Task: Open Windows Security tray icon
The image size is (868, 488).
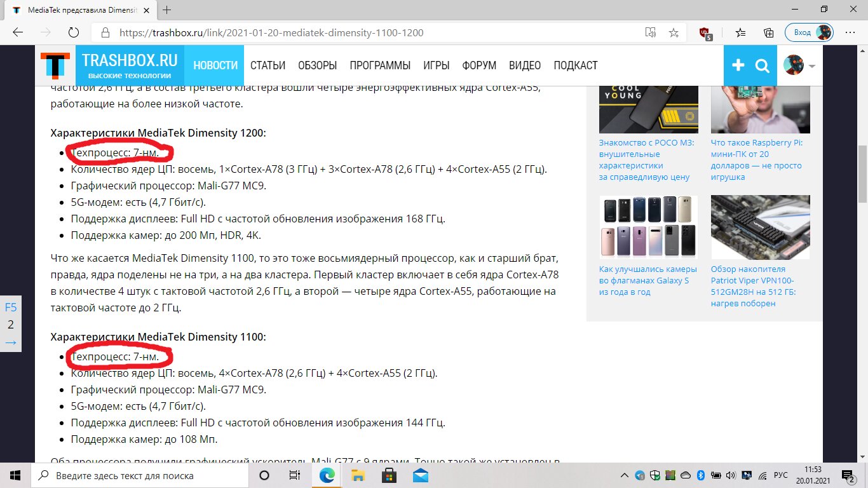Action: (654, 475)
